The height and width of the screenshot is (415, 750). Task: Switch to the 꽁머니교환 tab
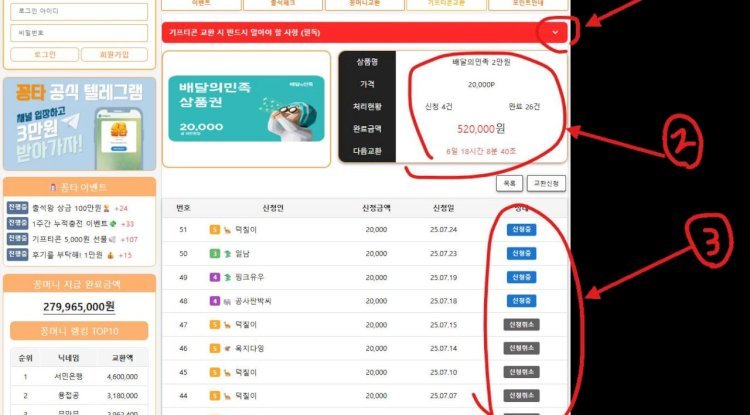pyautogui.click(x=364, y=4)
